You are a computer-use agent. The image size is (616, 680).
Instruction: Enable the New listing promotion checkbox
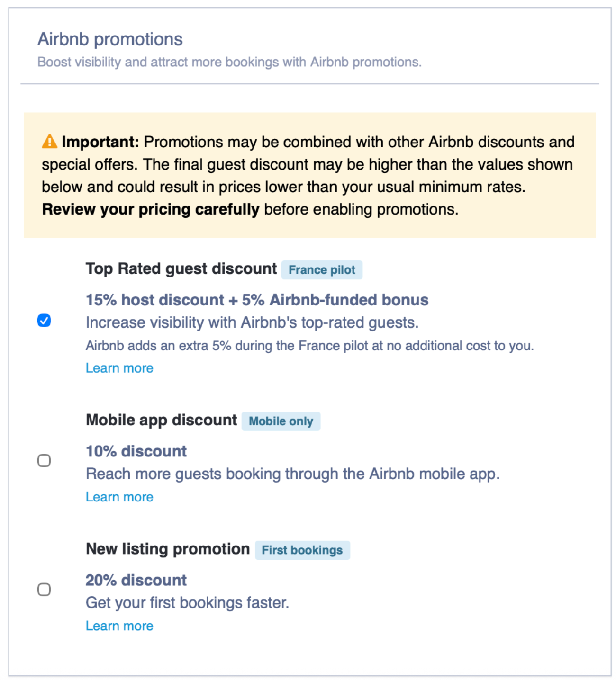coord(44,589)
